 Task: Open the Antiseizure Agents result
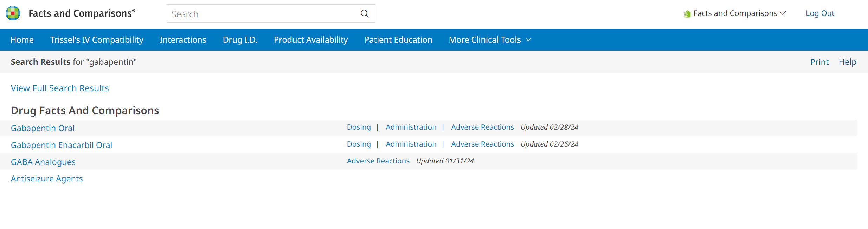click(47, 179)
